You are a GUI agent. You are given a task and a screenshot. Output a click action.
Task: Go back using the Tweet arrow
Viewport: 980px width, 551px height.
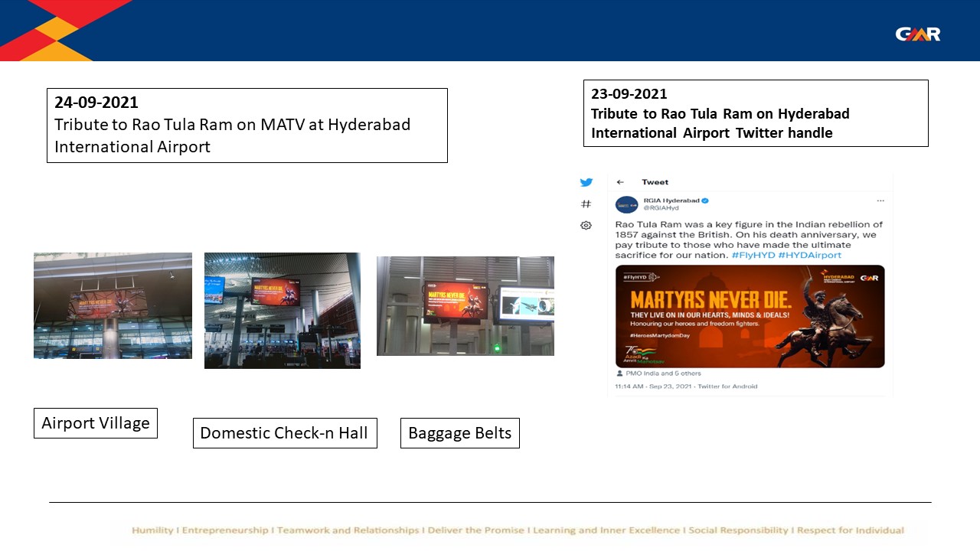click(x=620, y=182)
